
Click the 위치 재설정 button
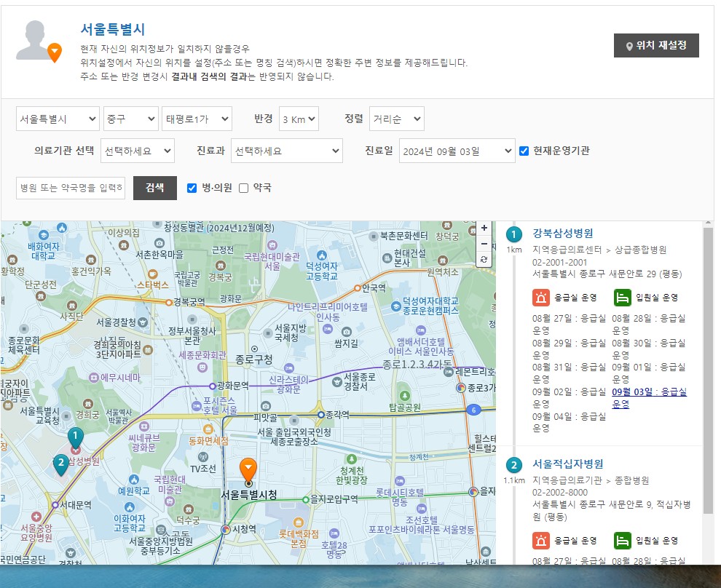656,45
